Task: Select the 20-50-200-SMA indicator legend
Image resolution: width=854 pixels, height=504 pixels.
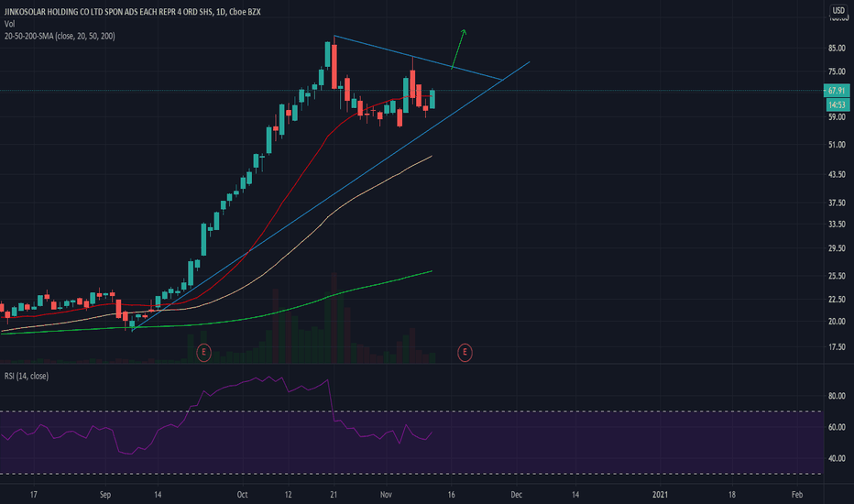Action: pos(60,36)
